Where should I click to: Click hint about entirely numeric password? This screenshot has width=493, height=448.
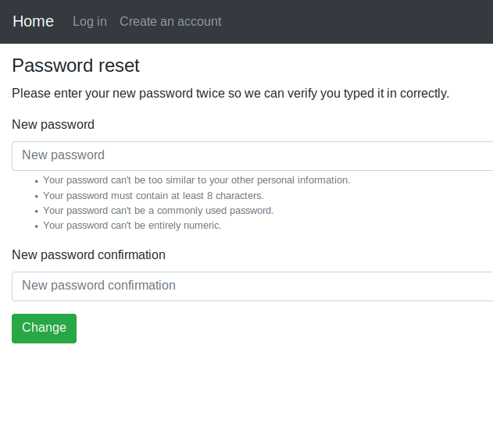pos(132,226)
